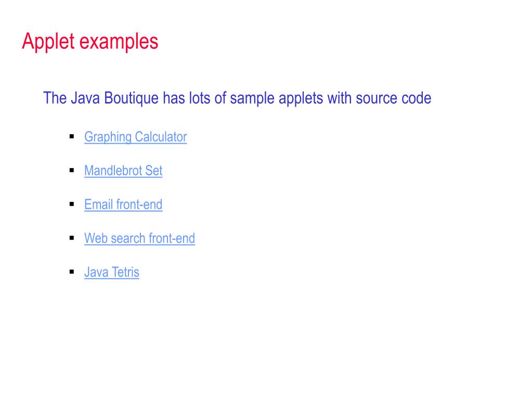This screenshot has width=532, height=406.
Task: Click the bullet beside Graphing Calculator
Action: (72, 136)
